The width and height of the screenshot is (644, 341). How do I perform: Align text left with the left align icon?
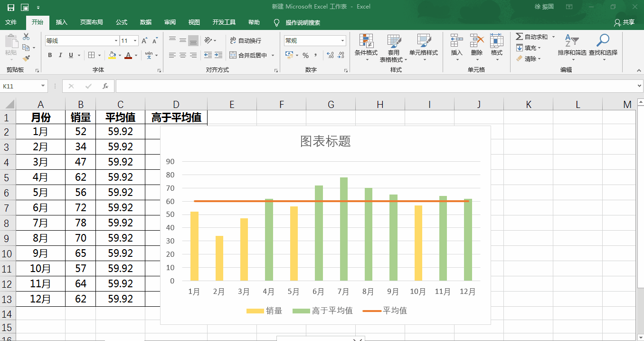pyautogui.click(x=172, y=55)
